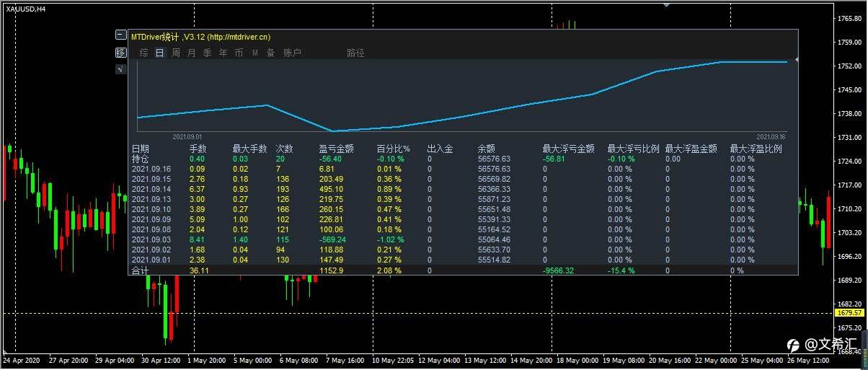Click the 495.10 profit amount cell
The width and height of the screenshot is (868, 370).
331,189
